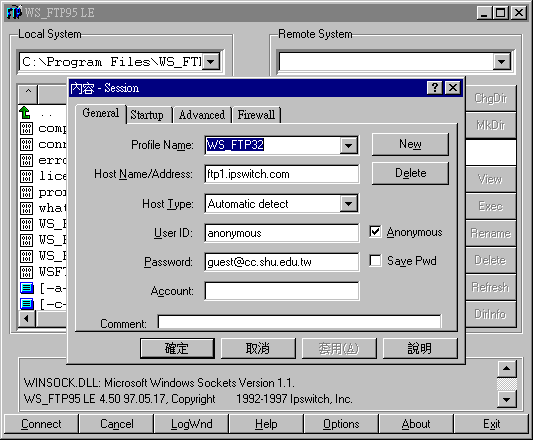The image size is (533, 440).
Task: Click the Session dialog help question mark
Action: click(x=435, y=88)
